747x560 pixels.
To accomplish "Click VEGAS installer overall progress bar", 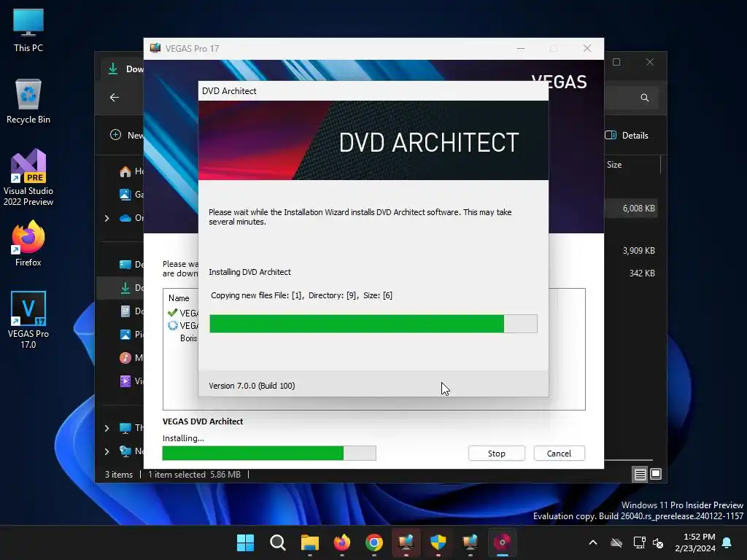I will click(269, 454).
